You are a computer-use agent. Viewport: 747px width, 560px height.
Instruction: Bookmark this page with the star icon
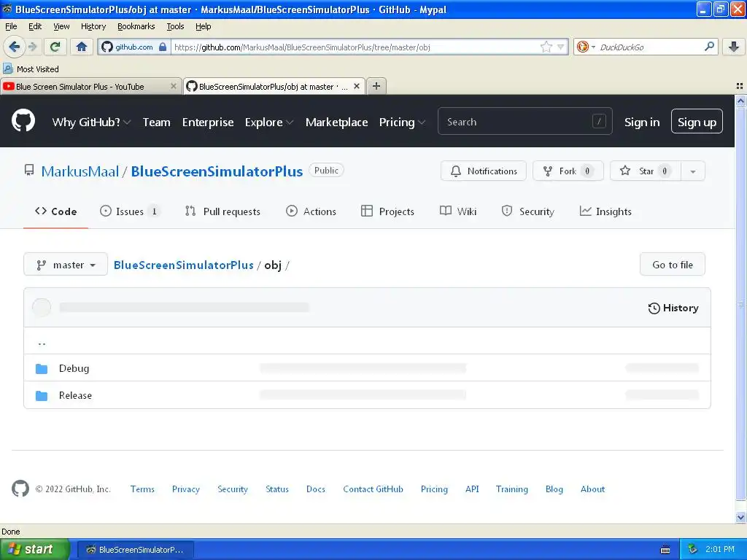(x=546, y=47)
